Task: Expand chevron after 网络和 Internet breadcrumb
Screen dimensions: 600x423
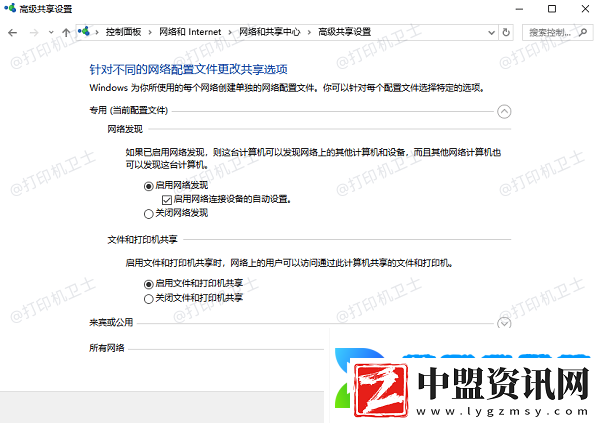Action: click(230, 33)
